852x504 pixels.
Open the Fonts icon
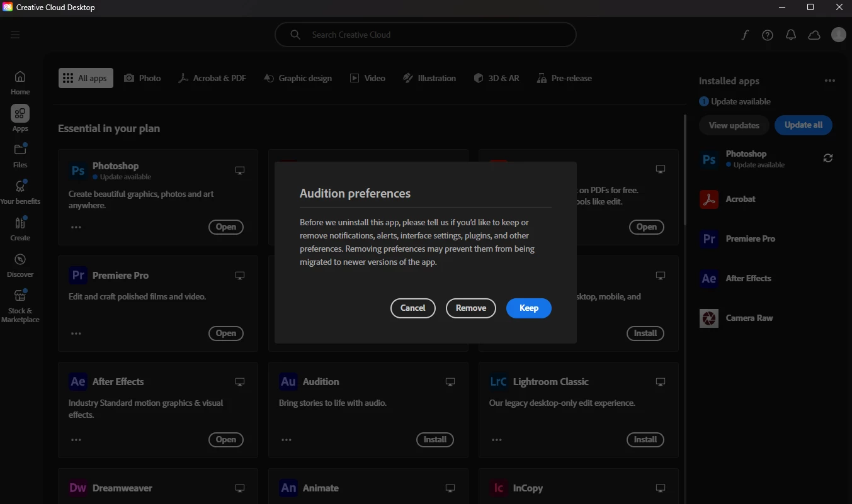pyautogui.click(x=744, y=35)
